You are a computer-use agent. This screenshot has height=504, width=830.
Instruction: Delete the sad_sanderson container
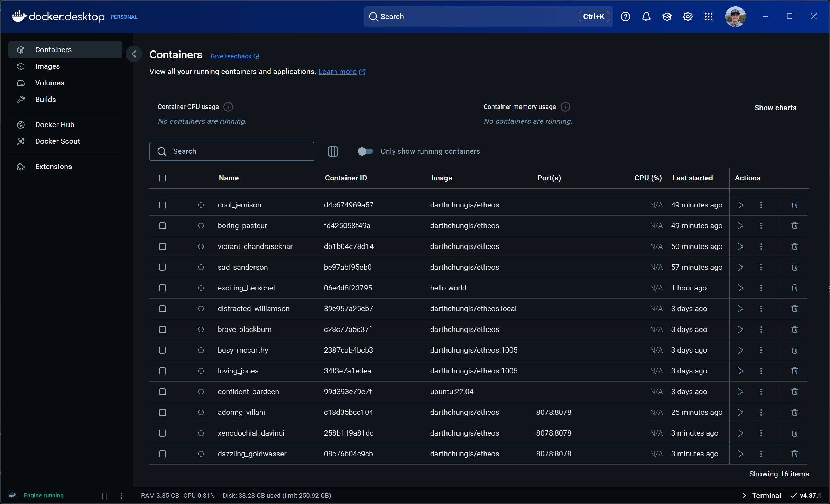point(795,267)
